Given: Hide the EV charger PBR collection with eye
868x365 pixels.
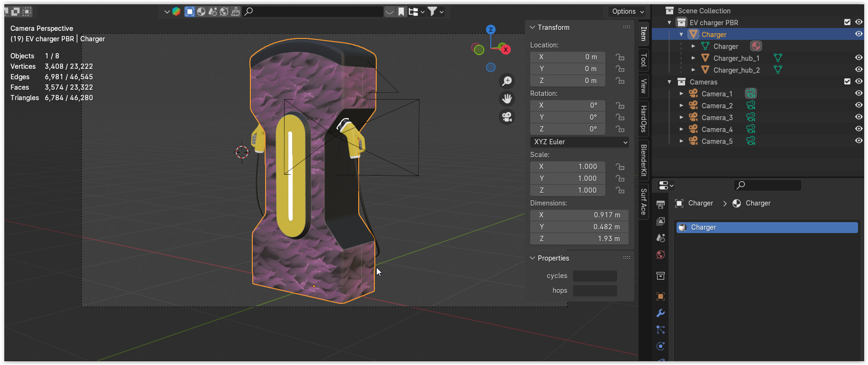Looking at the screenshot, I should click(859, 22).
